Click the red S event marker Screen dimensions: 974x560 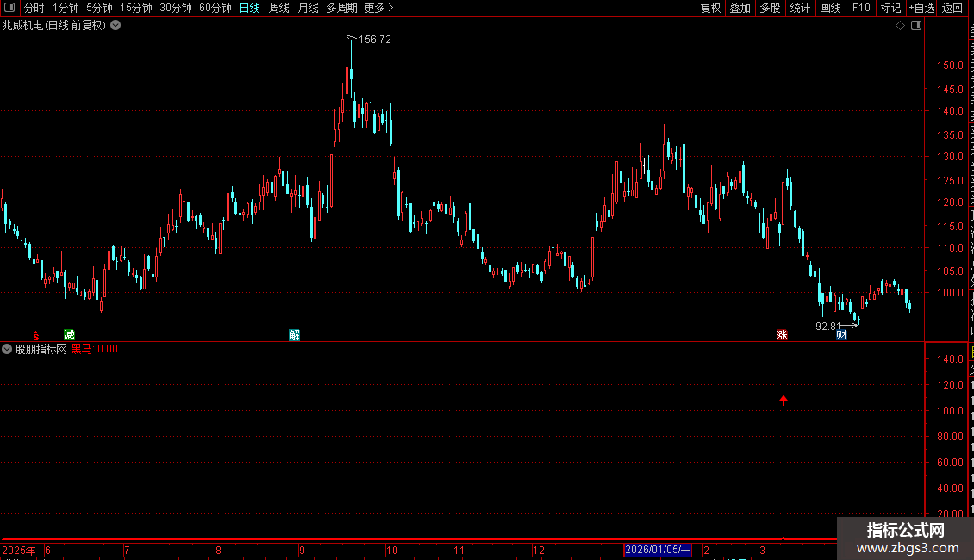pyautogui.click(x=36, y=336)
